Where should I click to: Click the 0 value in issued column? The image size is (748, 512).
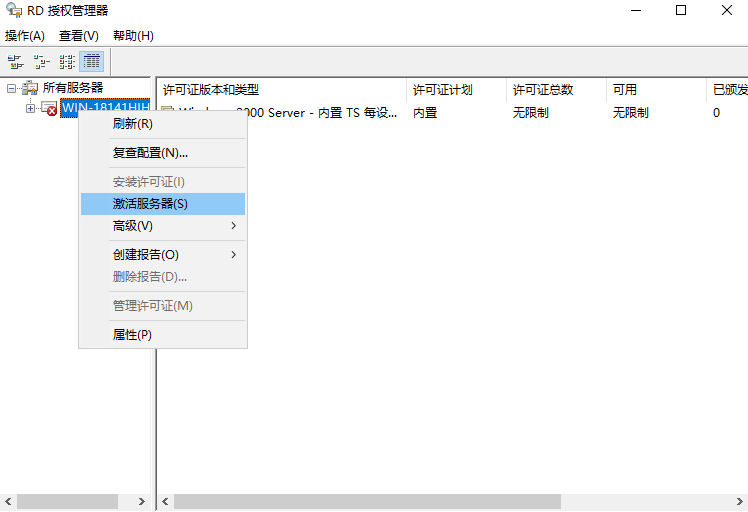717,113
